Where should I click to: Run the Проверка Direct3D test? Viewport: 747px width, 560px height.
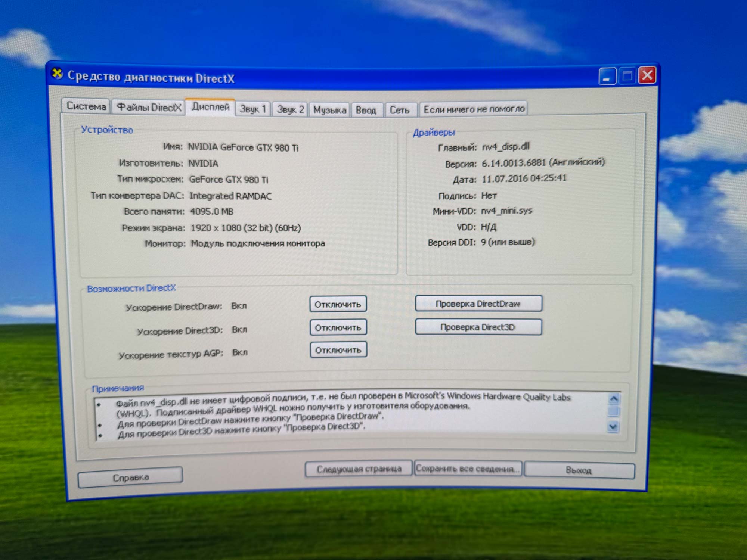(x=478, y=327)
